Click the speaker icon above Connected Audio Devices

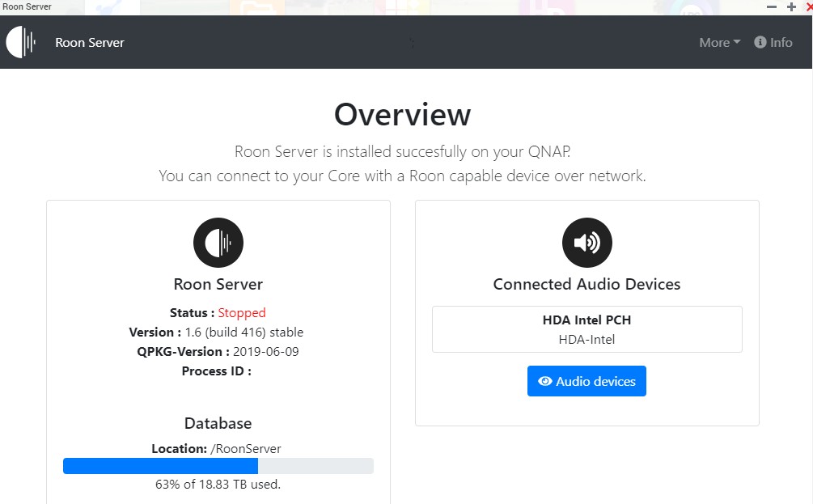click(x=587, y=242)
